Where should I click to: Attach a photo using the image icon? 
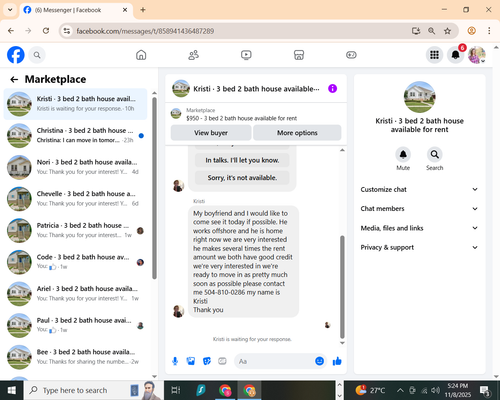pyautogui.click(x=191, y=361)
